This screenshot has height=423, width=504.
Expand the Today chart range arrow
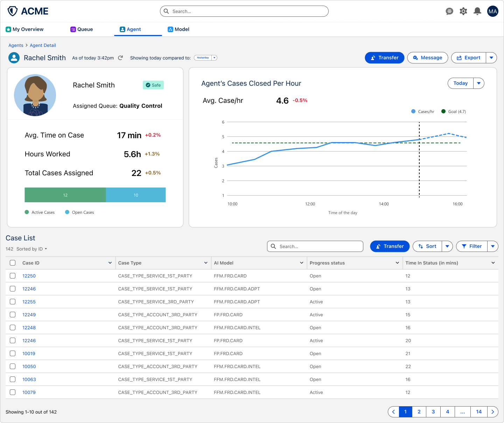tap(479, 83)
